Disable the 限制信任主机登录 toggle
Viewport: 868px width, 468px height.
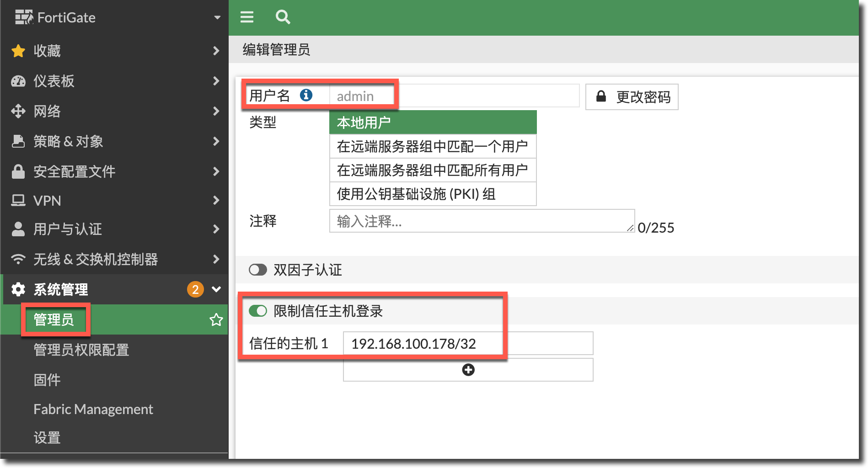click(x=258, y=311)
